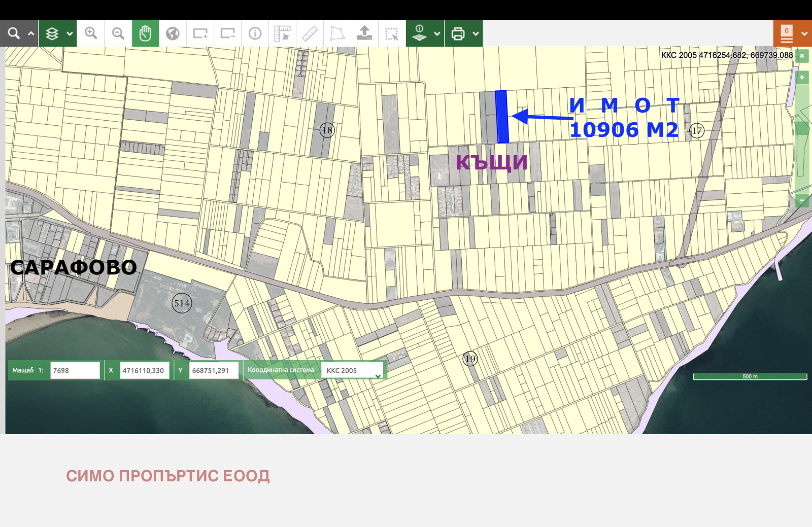Collapse the search panel with the up chevron

[x=31, y=33]
